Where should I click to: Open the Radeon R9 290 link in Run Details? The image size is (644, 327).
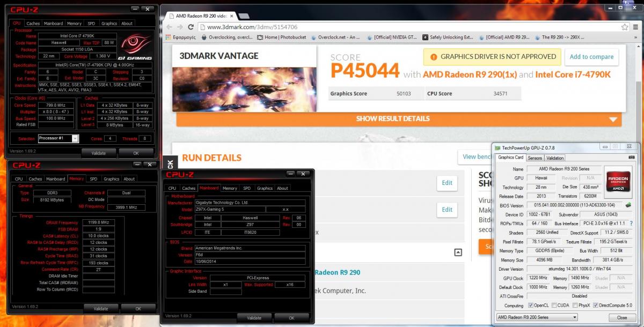337,272
